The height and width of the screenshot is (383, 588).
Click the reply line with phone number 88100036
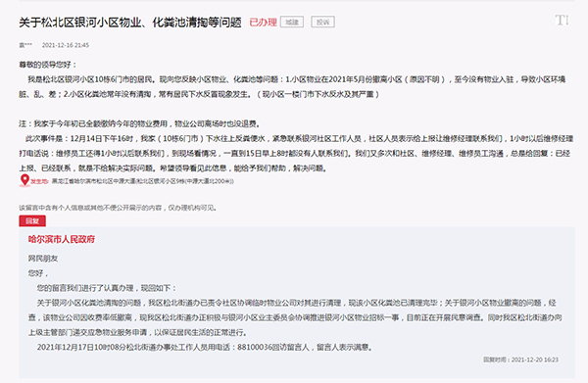[x=205, y=348]
